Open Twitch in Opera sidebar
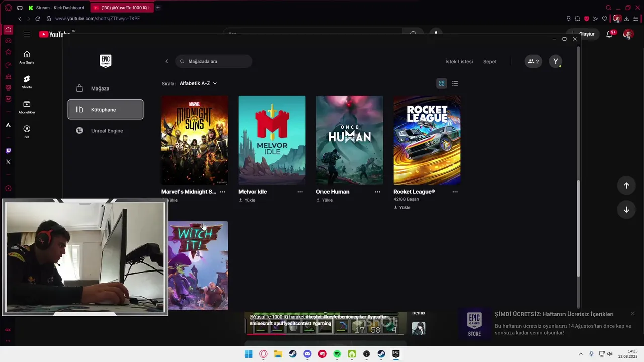Image resolution: width=644 pixels, height=362 pixels. coord(8,151)
